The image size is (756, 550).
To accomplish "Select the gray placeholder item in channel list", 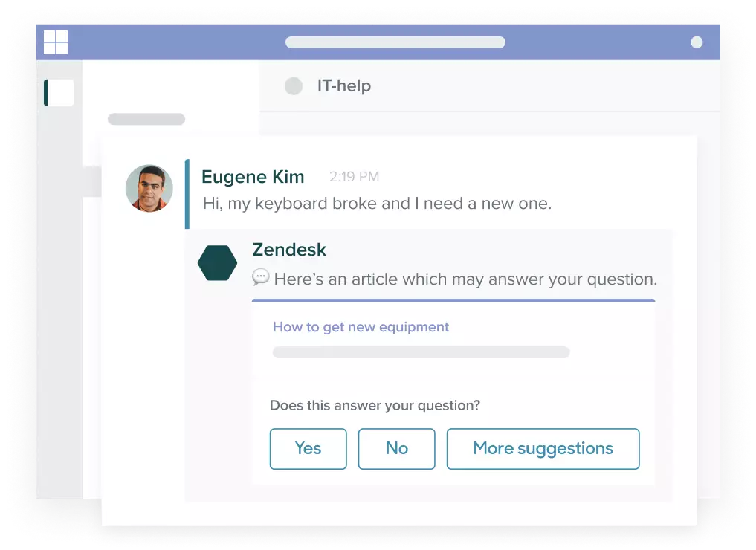I will point(146,119).
